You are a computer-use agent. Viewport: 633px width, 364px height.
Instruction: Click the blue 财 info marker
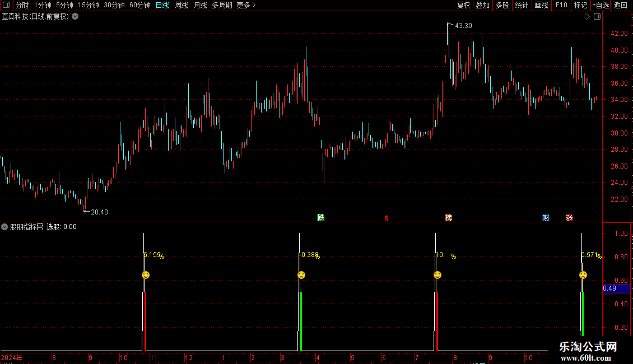click(x=546, y=217)
